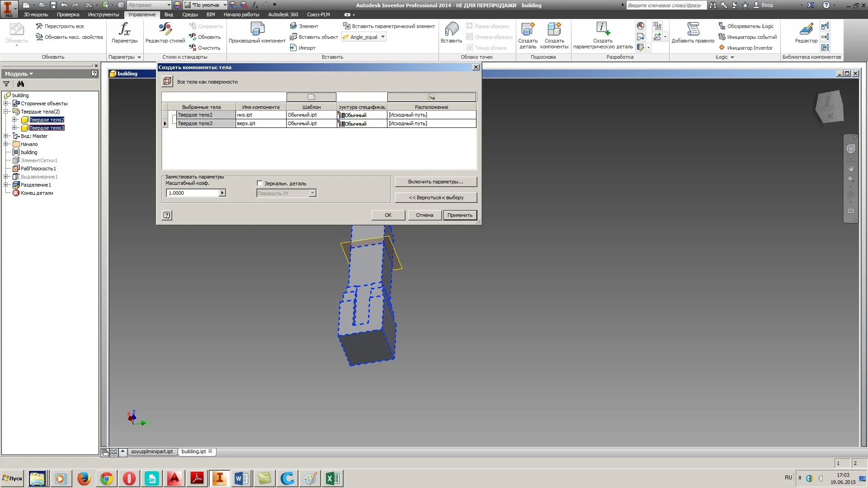Click the Параметры fx icon

coord(124,30)
